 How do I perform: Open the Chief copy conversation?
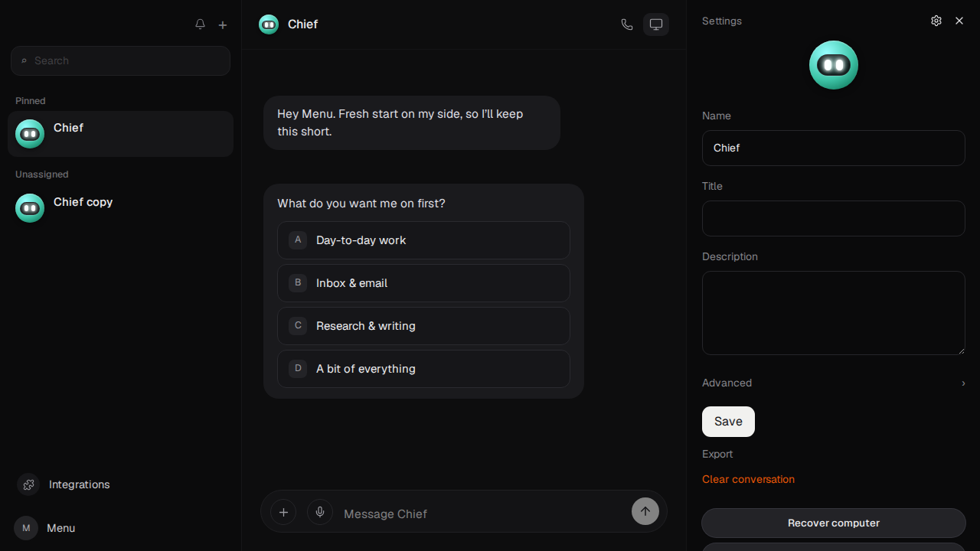tap(120, 208)
